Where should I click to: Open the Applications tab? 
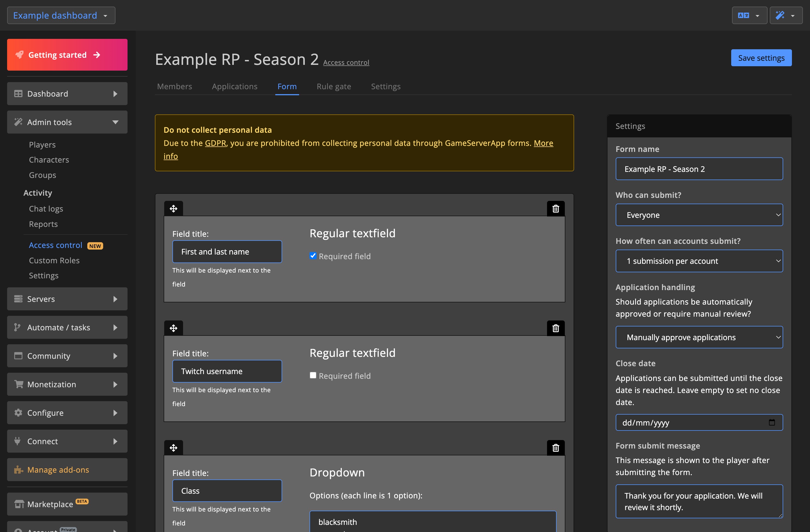[x=235, y=86]
